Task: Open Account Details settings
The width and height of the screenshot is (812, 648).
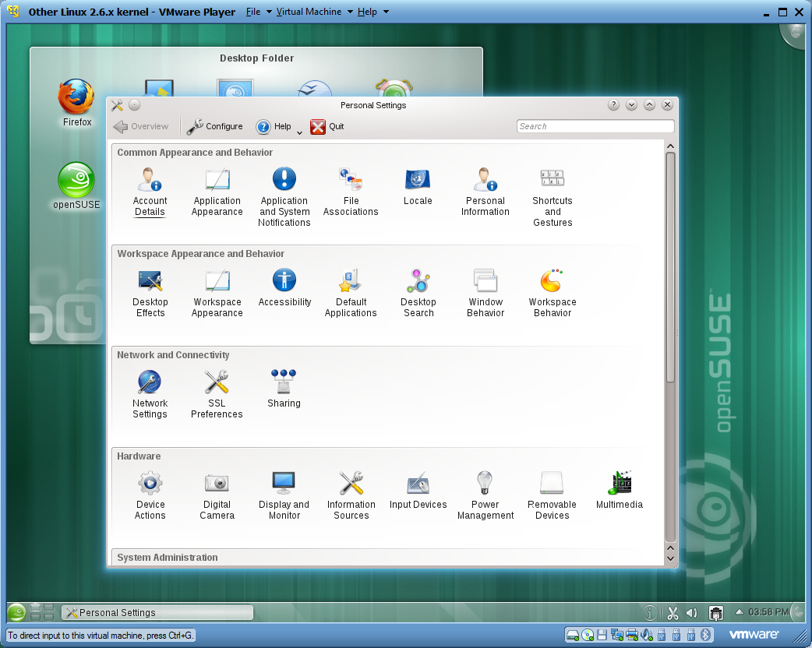Action: [x=150, y=192]
